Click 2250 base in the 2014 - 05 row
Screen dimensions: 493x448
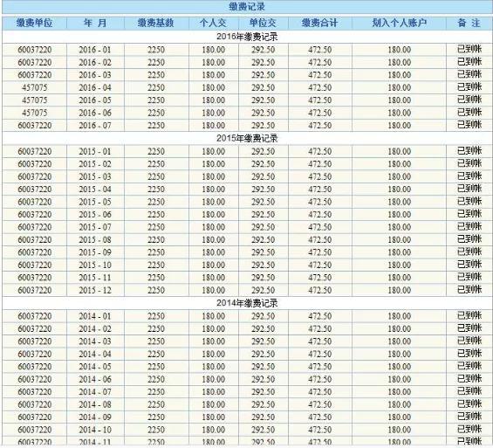tap(156, 367)
